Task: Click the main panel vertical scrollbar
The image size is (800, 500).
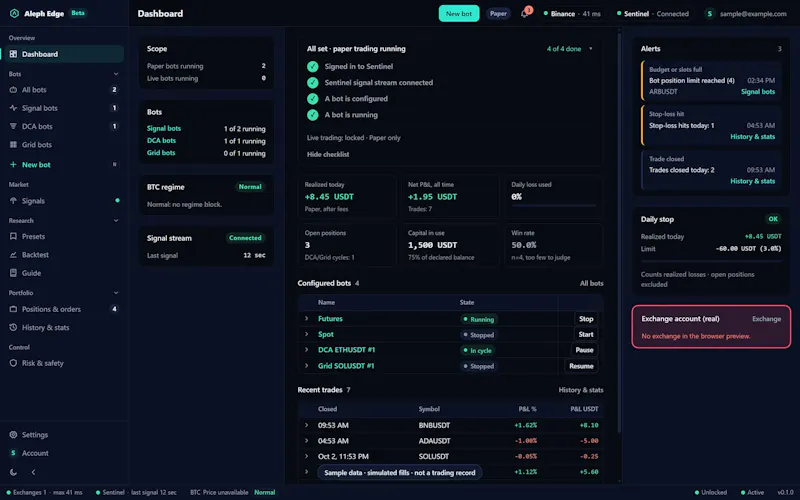Action: coord(619,232)
